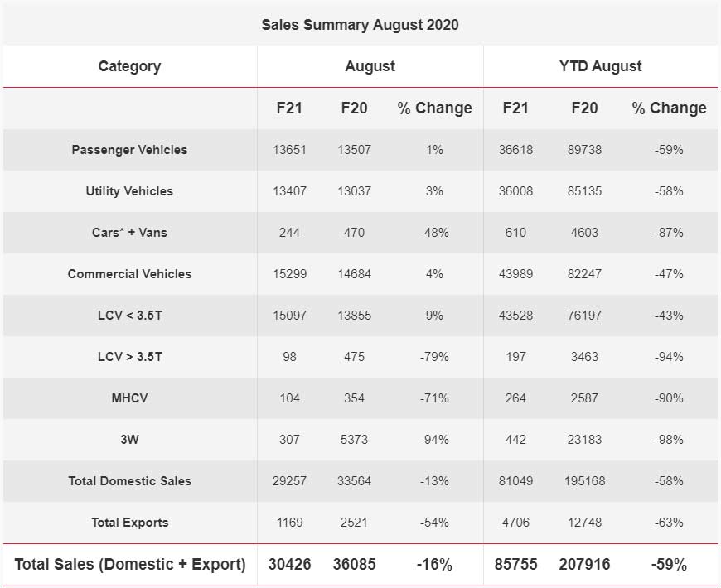Select the Commercial Vehicles row label
The image size is (721, 588).
pyautogui.click(x=129, y=274)
